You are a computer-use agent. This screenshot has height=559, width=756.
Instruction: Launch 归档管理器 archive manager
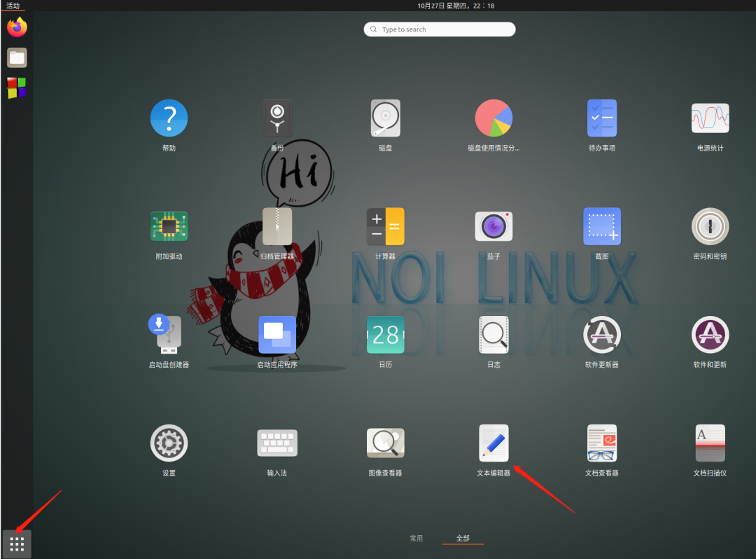[277, 226]
